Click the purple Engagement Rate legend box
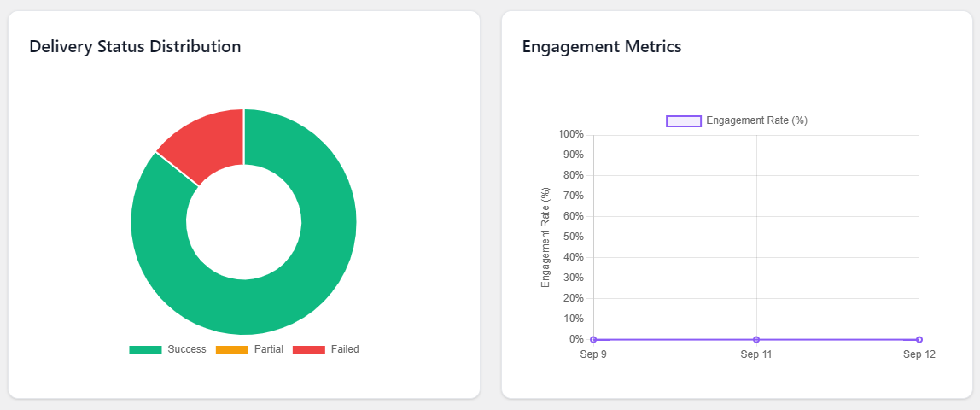980x410 pixels. point(683,121)
